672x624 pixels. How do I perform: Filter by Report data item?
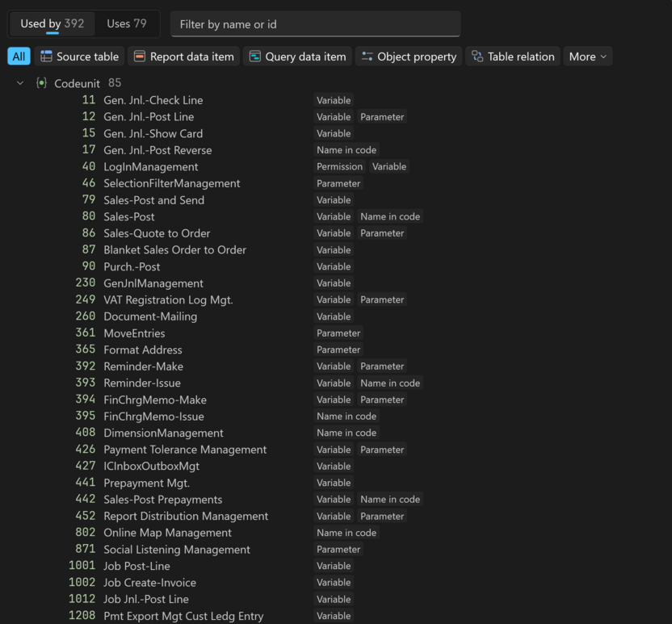[184, 57]
